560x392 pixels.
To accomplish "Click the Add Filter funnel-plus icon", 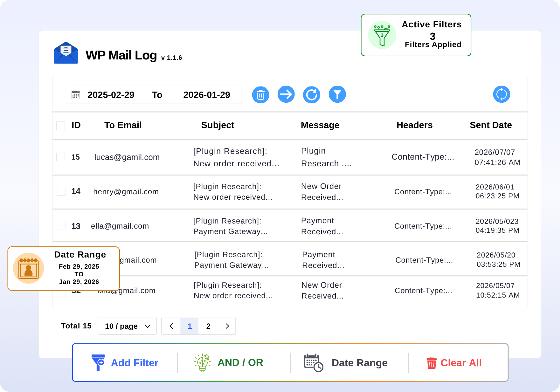I will pos(98,362).
